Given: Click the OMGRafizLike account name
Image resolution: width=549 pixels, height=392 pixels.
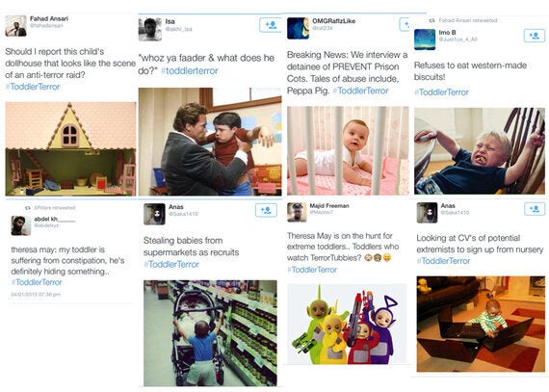Looking at the screenshot, I should tap(333, 21).
